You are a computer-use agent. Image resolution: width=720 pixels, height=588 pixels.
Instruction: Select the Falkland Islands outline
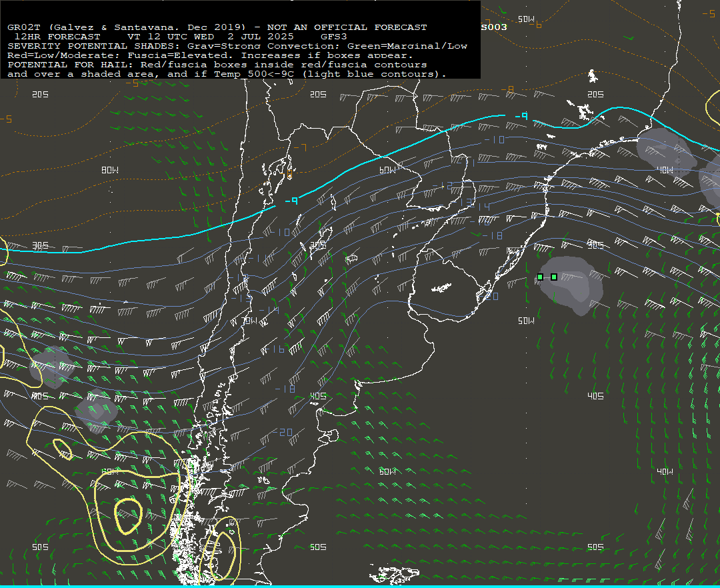tap(395, 574)
